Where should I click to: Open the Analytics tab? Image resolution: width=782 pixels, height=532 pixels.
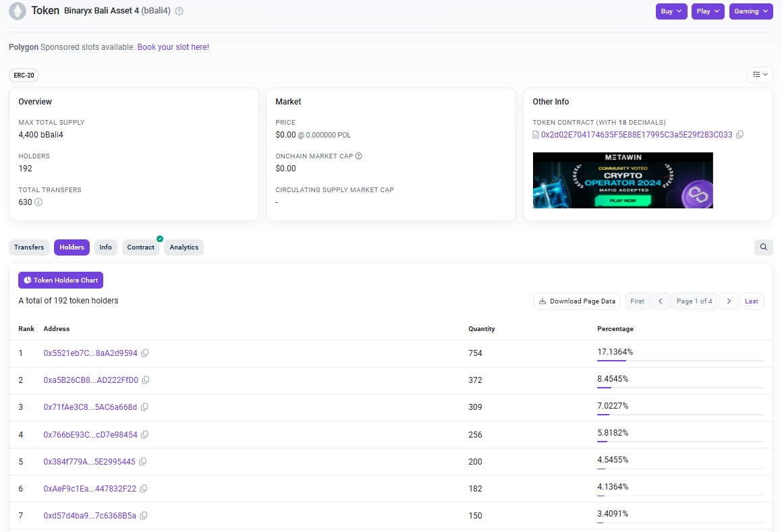click(x=184, y=247)
